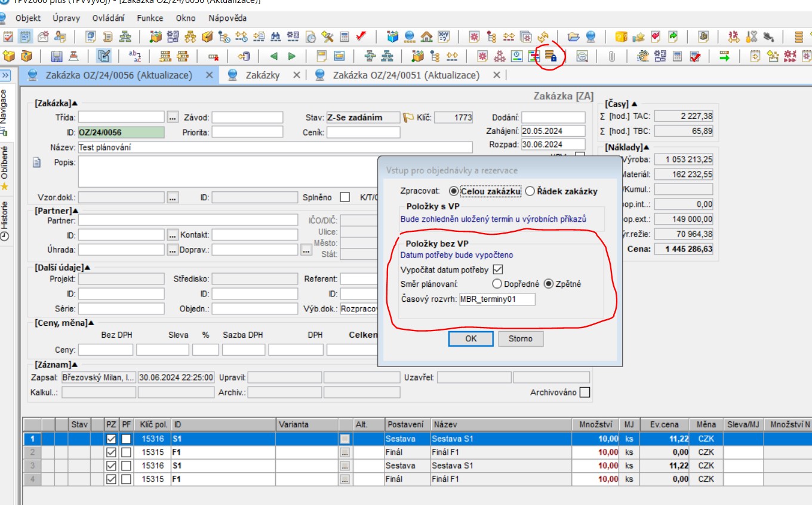The width and height of the screenshot is (812, 505).
Task: Click the document icon beside Popis
Action: (36, 162)
